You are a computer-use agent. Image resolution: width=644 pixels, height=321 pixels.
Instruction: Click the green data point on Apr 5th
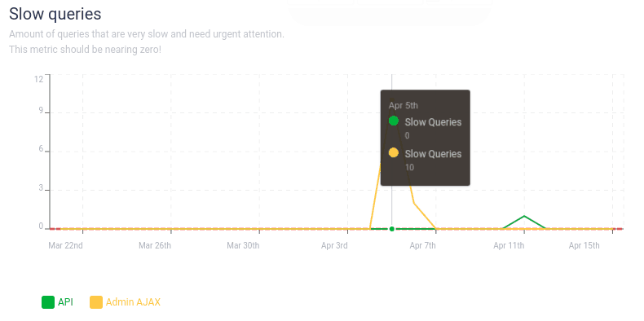point(392,229)
